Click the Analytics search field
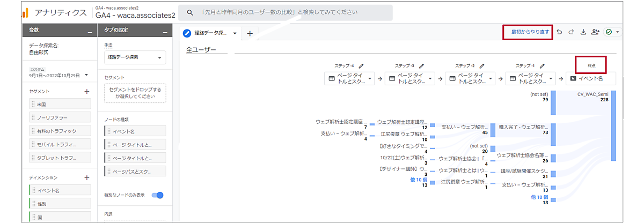The width and height of the screenshot is (644, 223). point(290,12)
